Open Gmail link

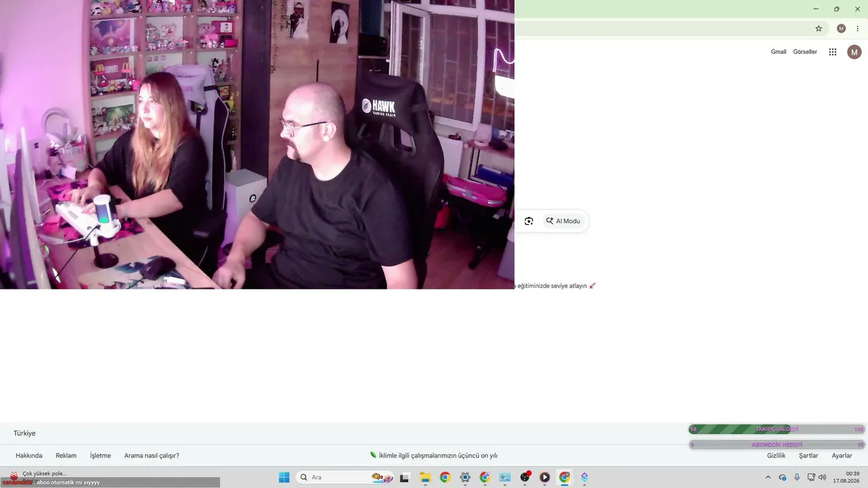click(778, 52)
